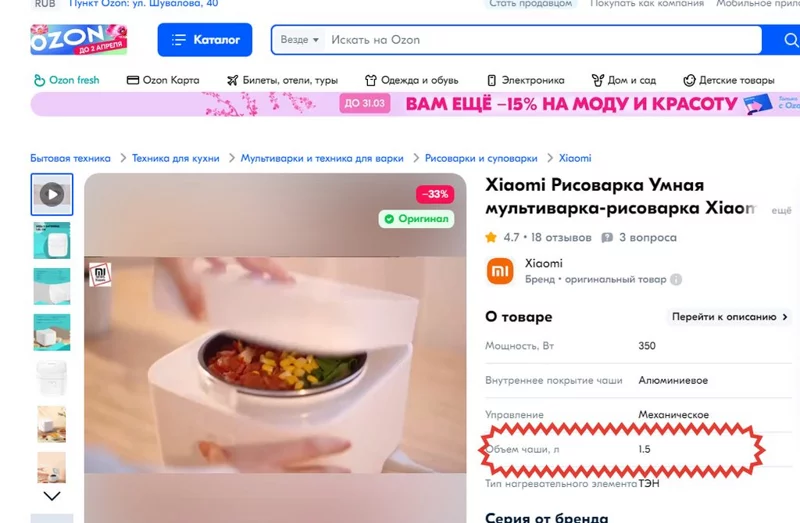Viewport: 800px width, 523px height.
Task: Open Рисоварки и суповарки breadcrumb
Action: [481, 158]
